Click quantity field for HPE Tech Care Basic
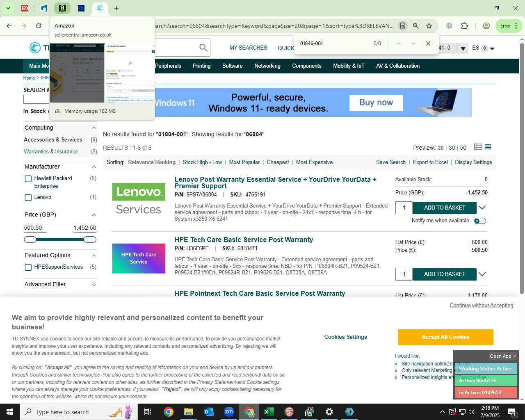Viewport: 525px width, 420px height. pos(404,274)
